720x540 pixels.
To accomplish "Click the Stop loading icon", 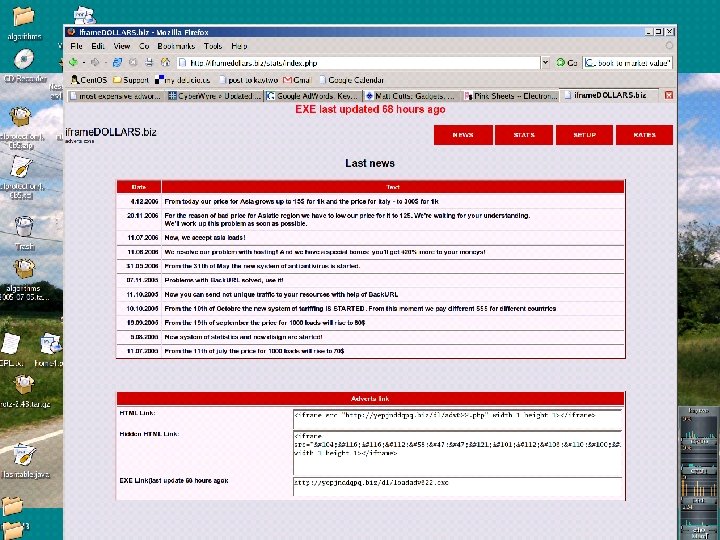I will click(133, 62).
